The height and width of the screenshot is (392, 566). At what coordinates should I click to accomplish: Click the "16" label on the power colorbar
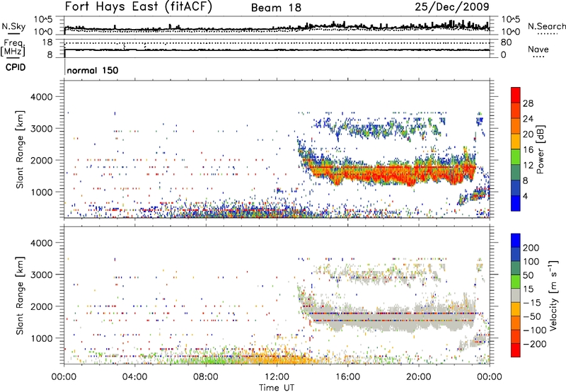click(x=528, y=150)
